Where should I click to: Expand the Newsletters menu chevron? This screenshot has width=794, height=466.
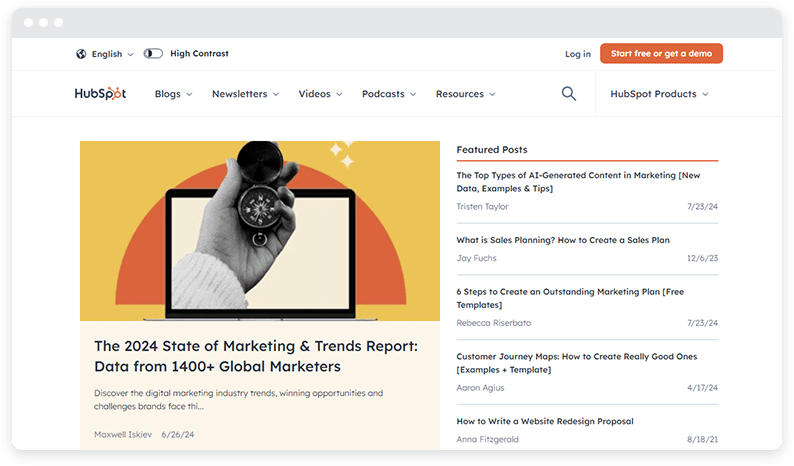(x=276, y=94)
